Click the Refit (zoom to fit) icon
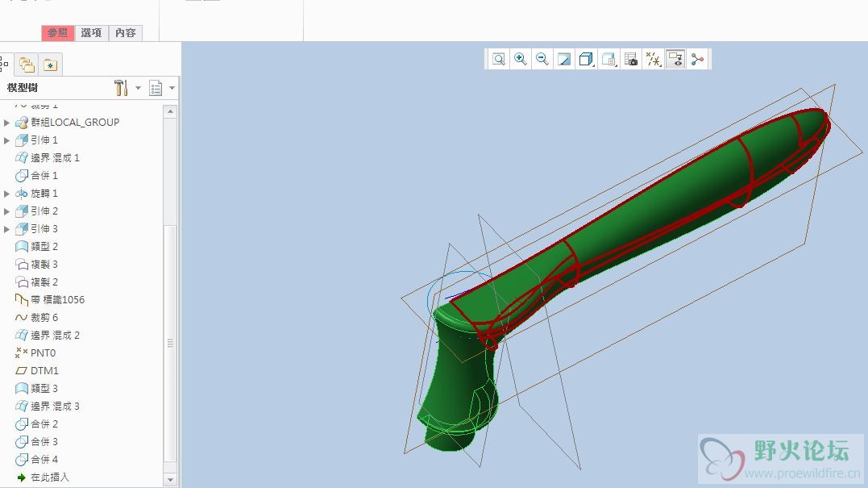 point(499,59)
